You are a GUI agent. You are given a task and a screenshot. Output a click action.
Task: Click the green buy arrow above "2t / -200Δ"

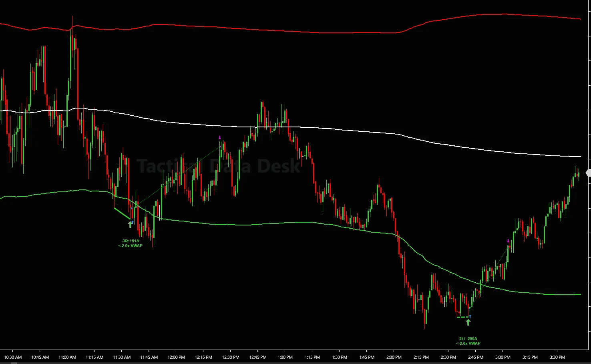point(468,322)
